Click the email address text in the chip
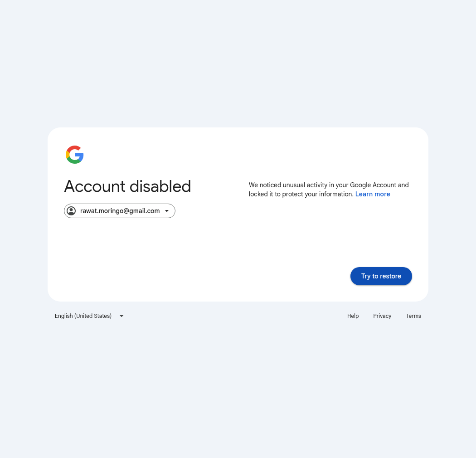The image size is (476, 458). 120,211
